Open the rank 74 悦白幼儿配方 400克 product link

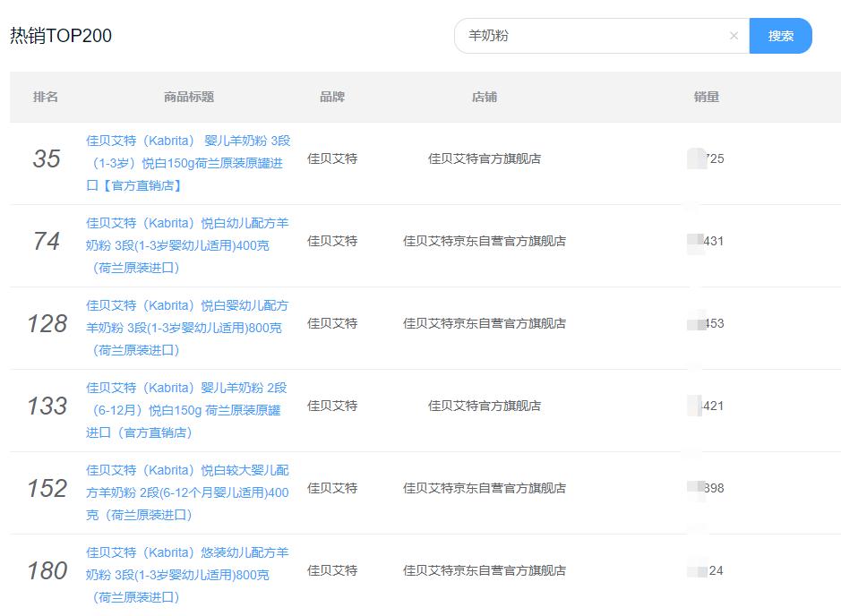(x=187, y=245)
